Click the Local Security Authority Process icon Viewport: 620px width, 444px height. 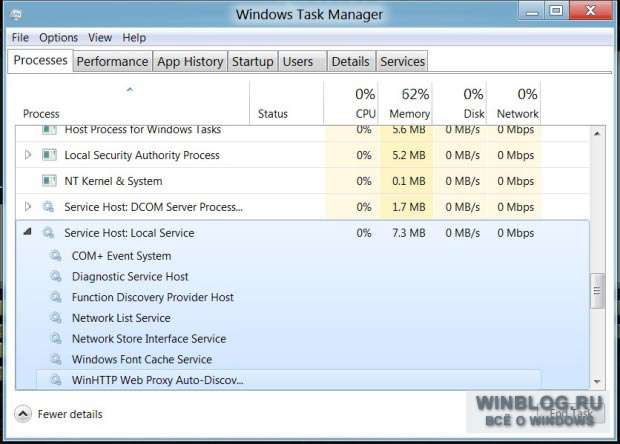pos(49,155)
